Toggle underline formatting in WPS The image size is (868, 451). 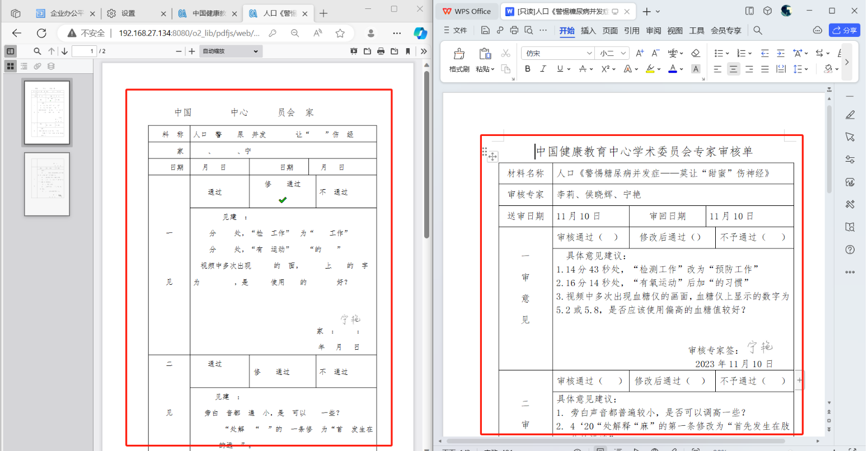click(560, 69)
